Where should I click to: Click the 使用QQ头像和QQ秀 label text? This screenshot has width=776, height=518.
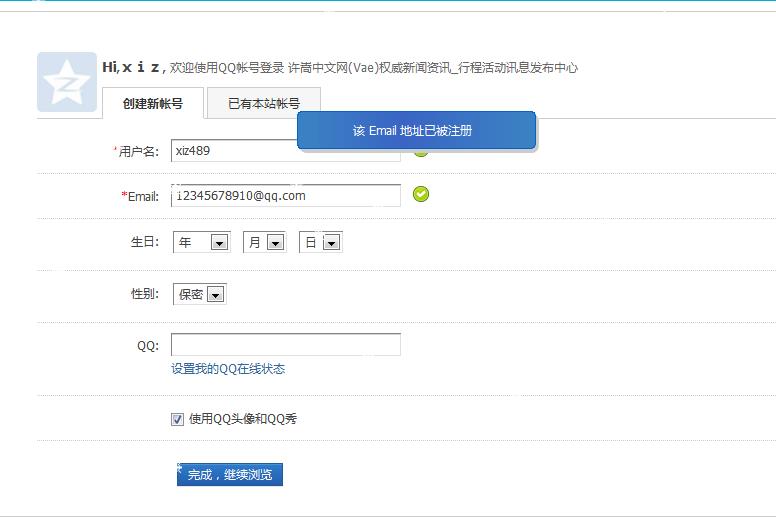243,419
